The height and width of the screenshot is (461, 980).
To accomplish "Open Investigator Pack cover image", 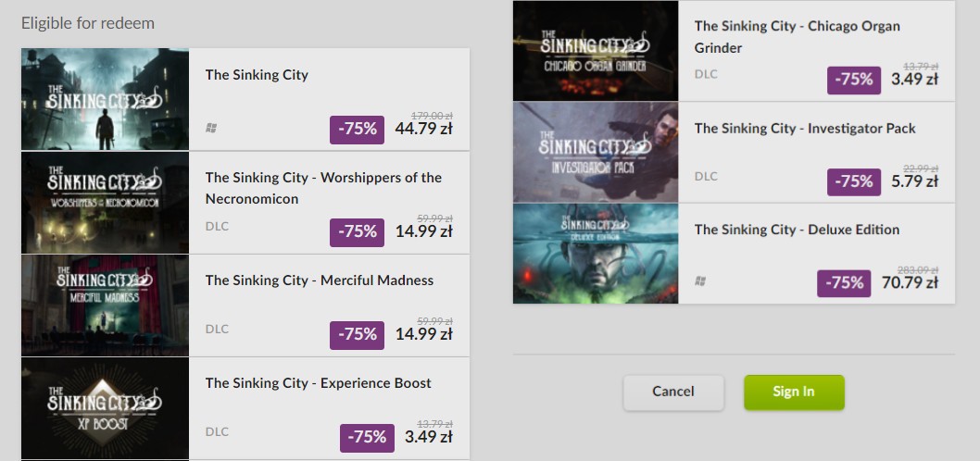I will pos(596,153).
